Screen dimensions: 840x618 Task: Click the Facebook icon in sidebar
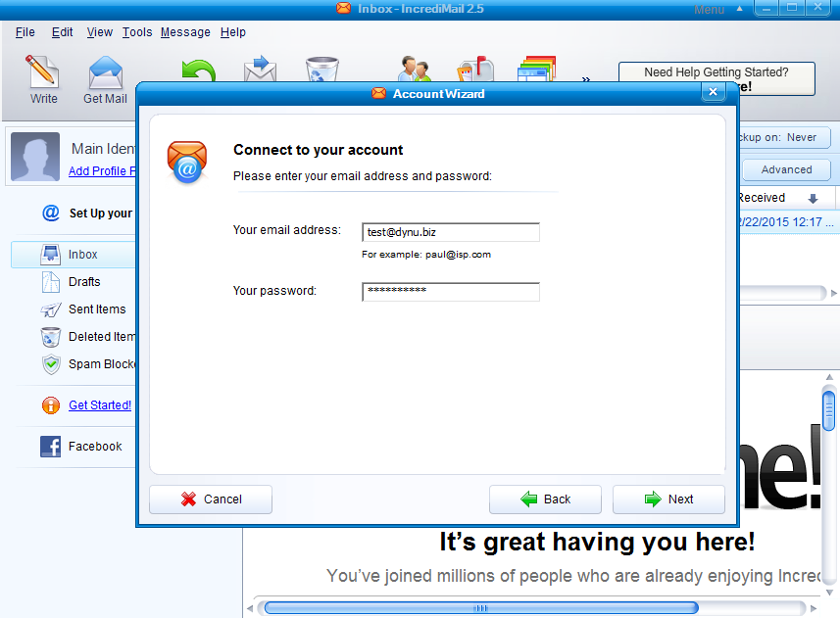[50, 447]
